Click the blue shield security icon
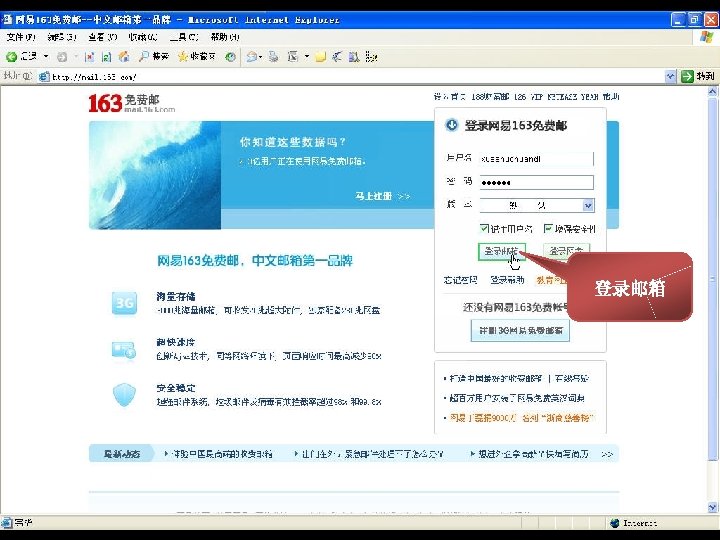The image size is (720, 540). [x=124, y=395]
